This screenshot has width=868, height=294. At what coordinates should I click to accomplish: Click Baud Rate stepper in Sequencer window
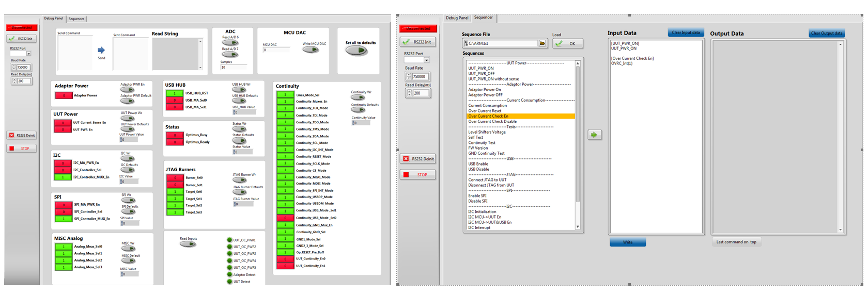coord(408,76)
